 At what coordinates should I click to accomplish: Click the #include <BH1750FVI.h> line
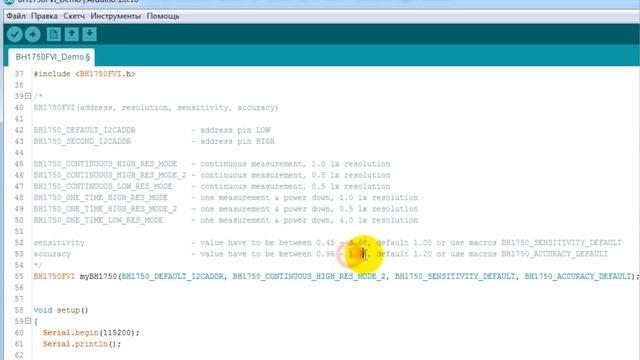pyautogui.click(x=84, y=74)
